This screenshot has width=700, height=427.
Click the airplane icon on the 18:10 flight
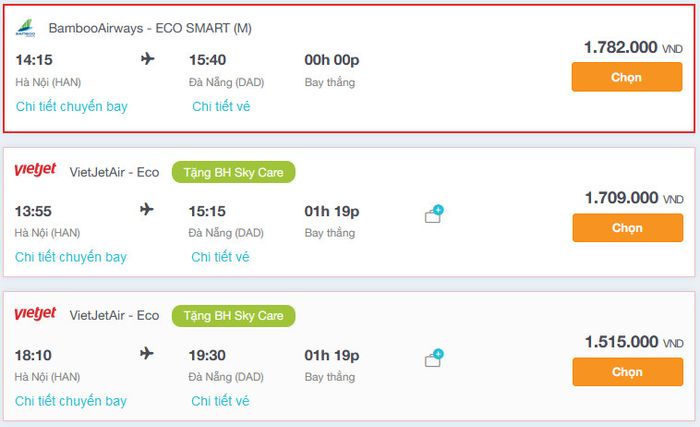(x=148, y=354)
